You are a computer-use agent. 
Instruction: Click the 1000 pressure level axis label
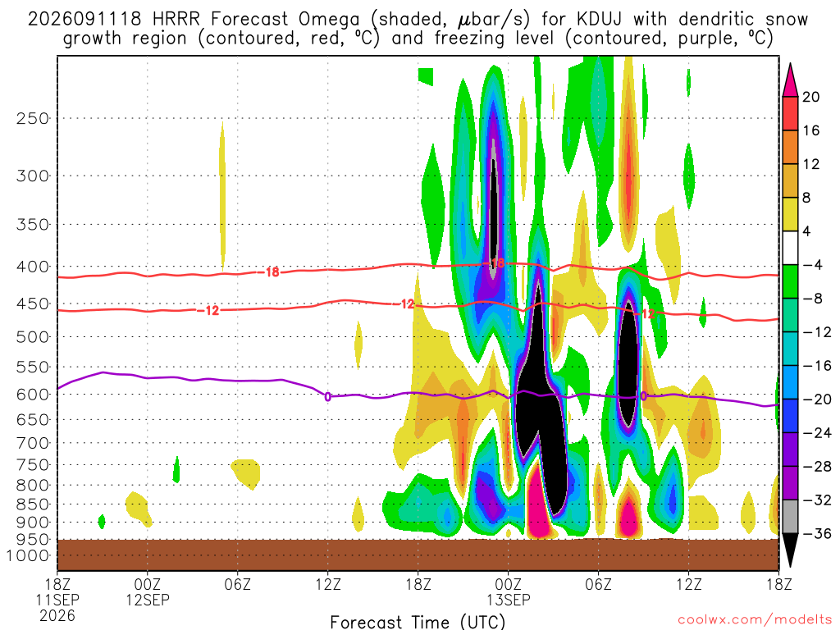[28, 555]
